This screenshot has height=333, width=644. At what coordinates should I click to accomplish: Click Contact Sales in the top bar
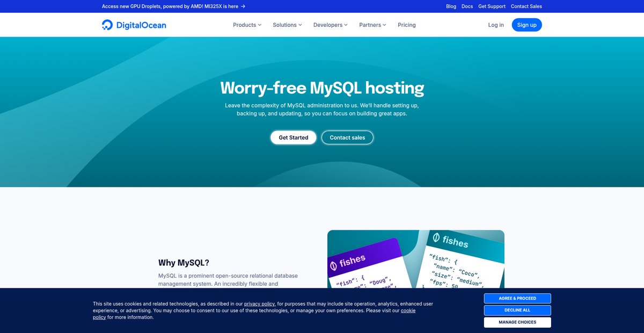pyautogui.click(x=526, y=6)
